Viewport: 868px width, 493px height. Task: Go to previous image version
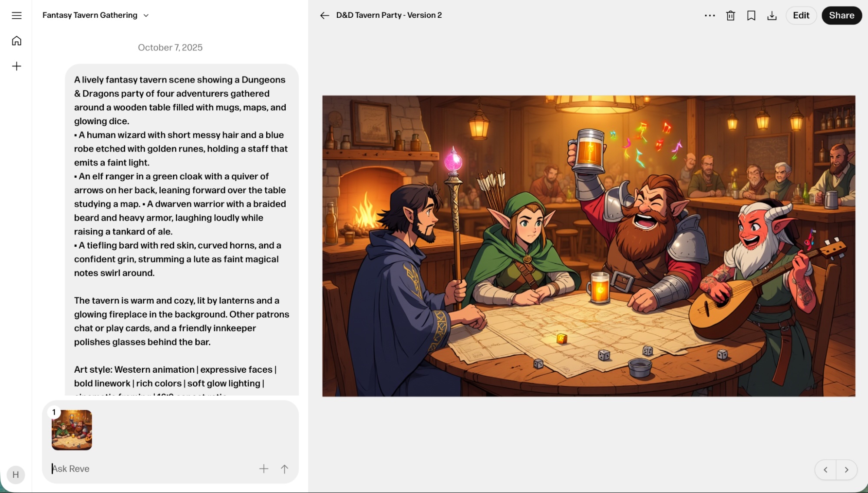coord(825,470)
